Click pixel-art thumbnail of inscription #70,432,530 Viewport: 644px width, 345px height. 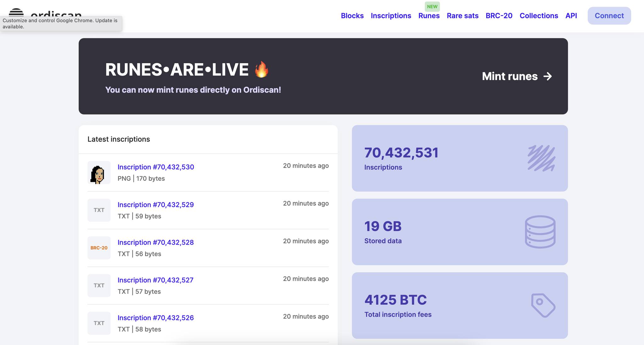99,172
